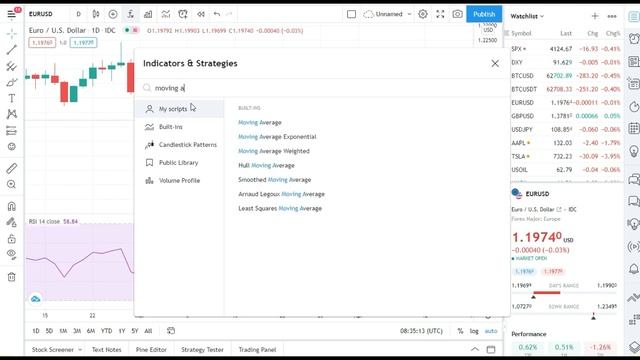This screenshot has width=640, height=360.
Task: Open the emoji icons tool
Action: click(11, 147)
